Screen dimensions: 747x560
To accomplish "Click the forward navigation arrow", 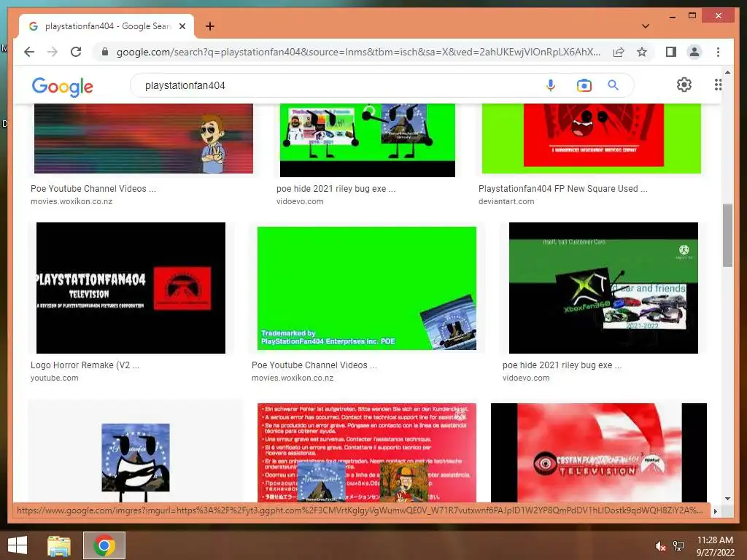I will (x=53, y=52).
